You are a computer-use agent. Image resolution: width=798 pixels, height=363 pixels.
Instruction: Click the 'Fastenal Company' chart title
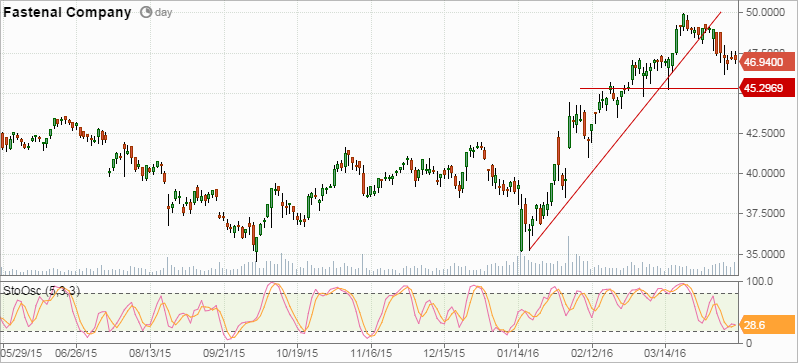coord(67,13)
